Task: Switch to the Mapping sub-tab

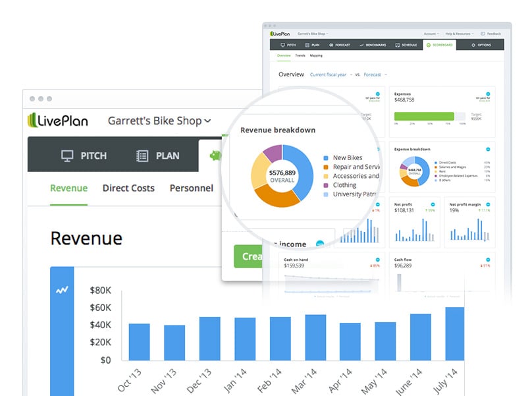Action: tap(316, 56)
